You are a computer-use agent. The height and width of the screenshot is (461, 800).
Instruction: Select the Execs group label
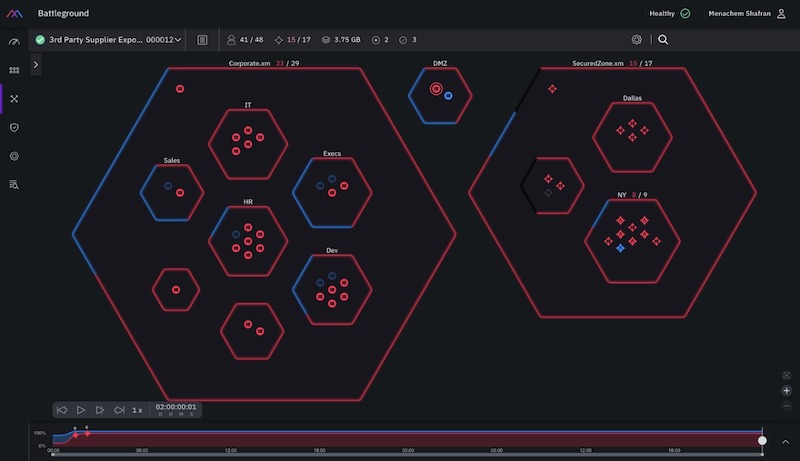(x=332, y=153)
